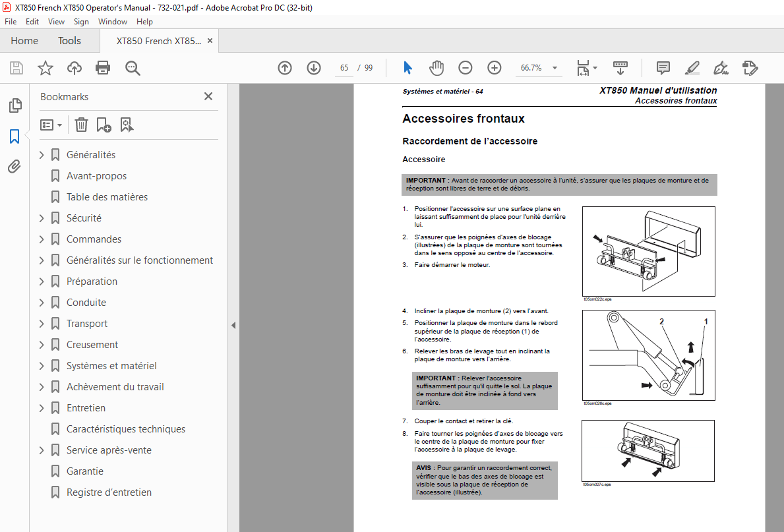Click the find current bookmark icon
Screen dimensions: 784x532
coord(127,125)
